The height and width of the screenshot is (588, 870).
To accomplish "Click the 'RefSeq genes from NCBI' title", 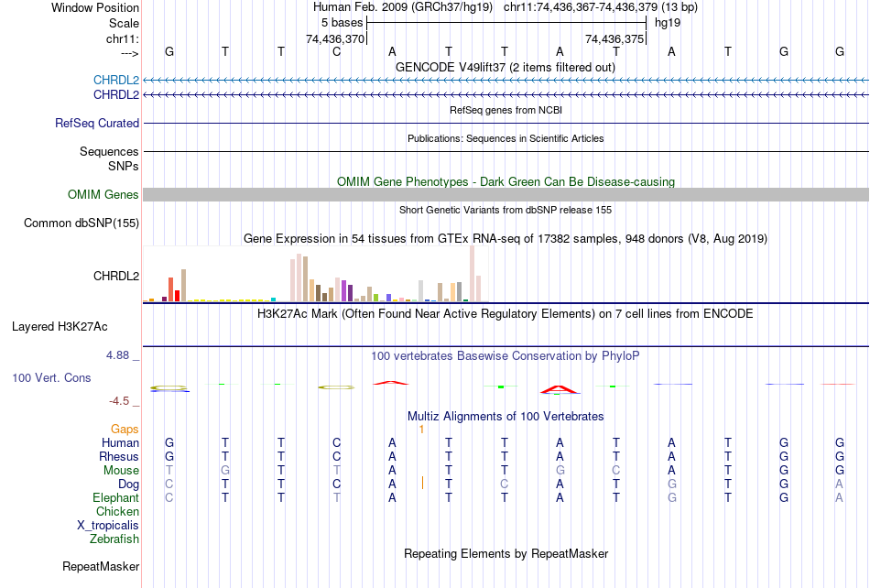I will [x=506, y=111].
